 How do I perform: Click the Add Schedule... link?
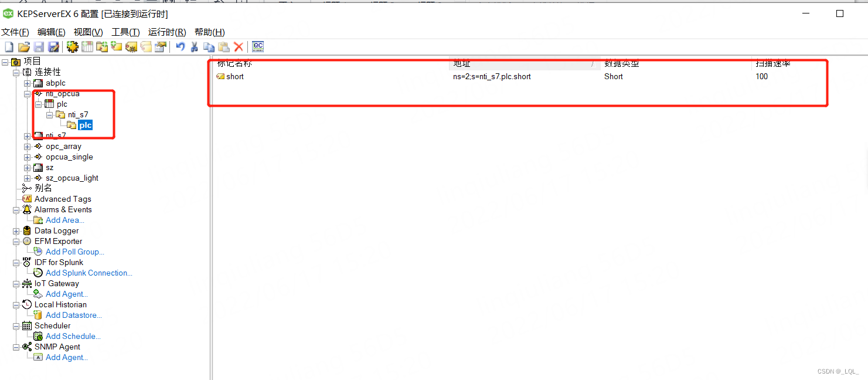pos(73,336)
